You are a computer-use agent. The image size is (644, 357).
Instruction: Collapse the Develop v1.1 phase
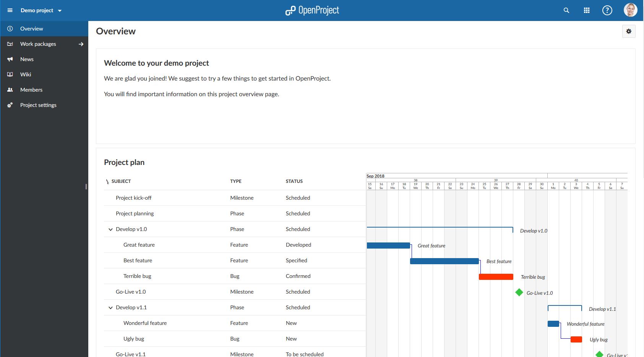click(110, 308)
